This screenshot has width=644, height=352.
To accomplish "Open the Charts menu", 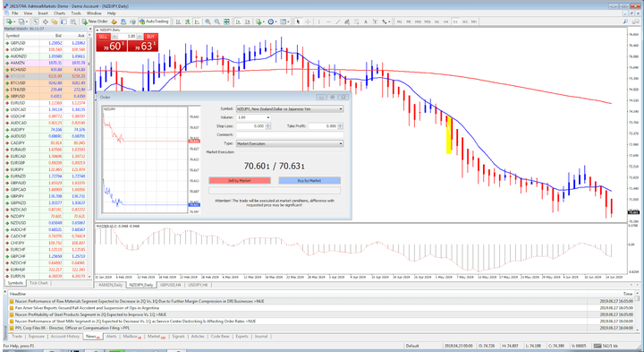I will pyautogui.click(x=60, y=13).
